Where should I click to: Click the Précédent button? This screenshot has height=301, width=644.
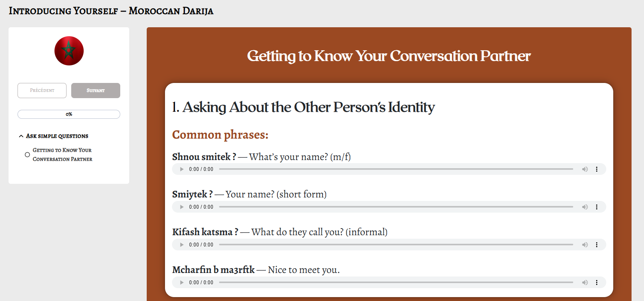tap(42, 90)
